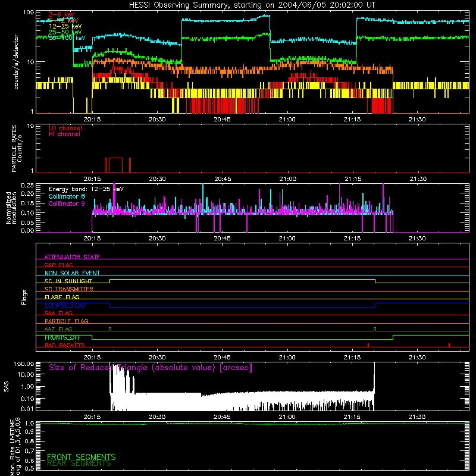Select the Collimator 8 legend entry
Viewport: 476px width, 476px height.
pos(67,196)
